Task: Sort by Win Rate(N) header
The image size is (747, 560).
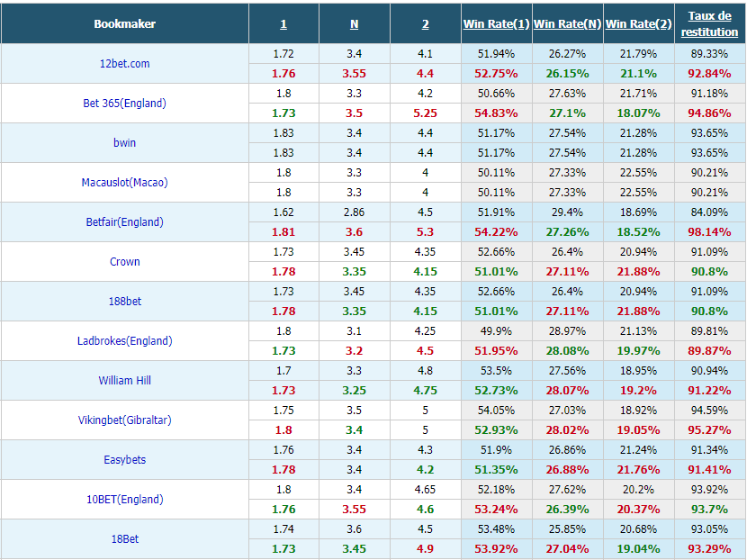Action: click(x=567, y=23)
